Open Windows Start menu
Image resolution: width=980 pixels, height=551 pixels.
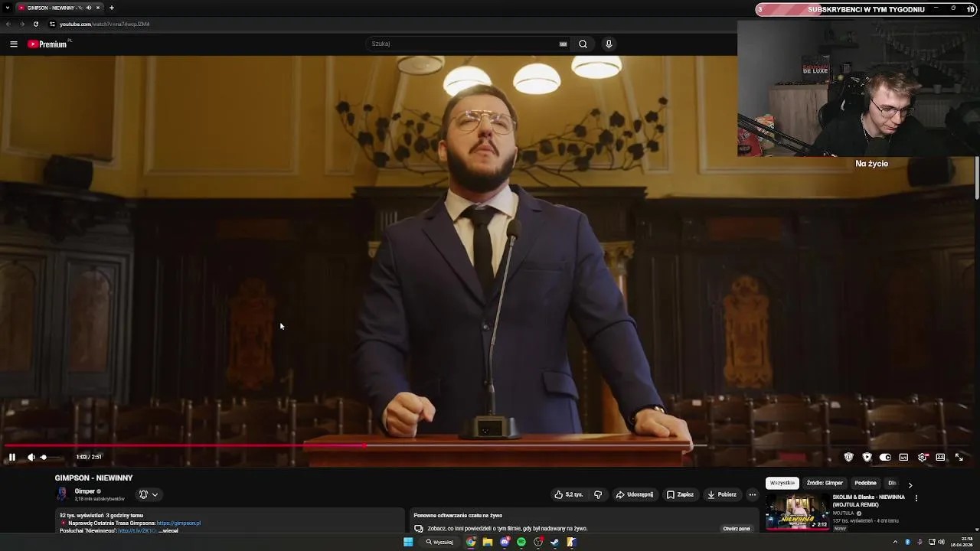(x=408, y=542)
